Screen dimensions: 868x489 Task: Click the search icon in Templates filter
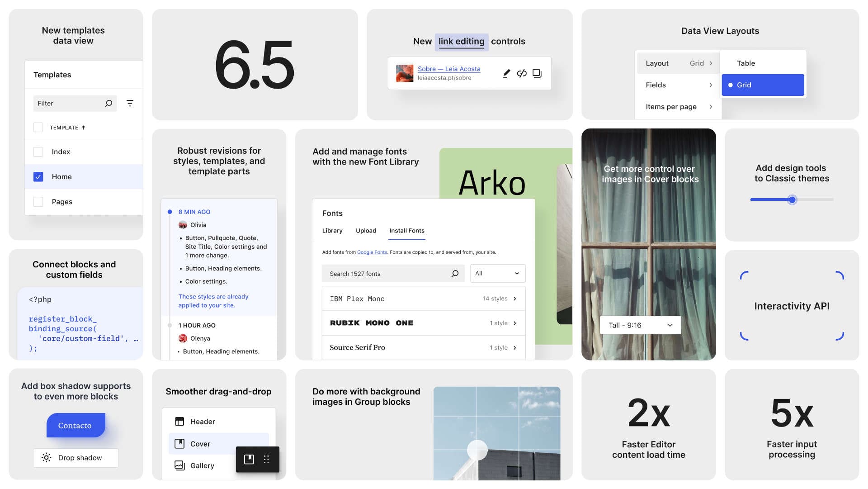tap(108, 103)
